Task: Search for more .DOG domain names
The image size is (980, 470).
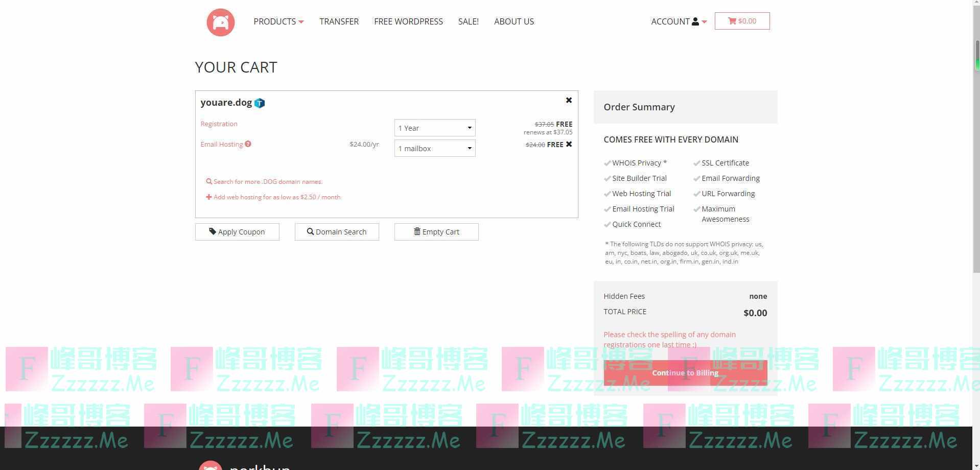Action: point(268,181)
